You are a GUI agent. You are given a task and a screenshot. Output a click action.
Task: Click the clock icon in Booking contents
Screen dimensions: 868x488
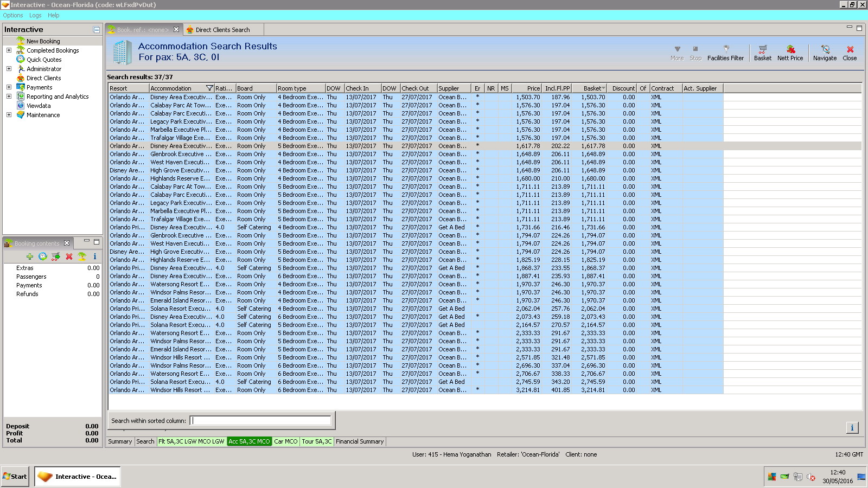(x=43, y=256)
